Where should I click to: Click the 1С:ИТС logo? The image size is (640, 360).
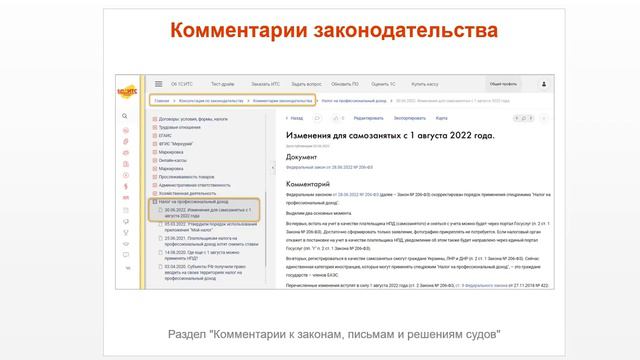[127, 91]
